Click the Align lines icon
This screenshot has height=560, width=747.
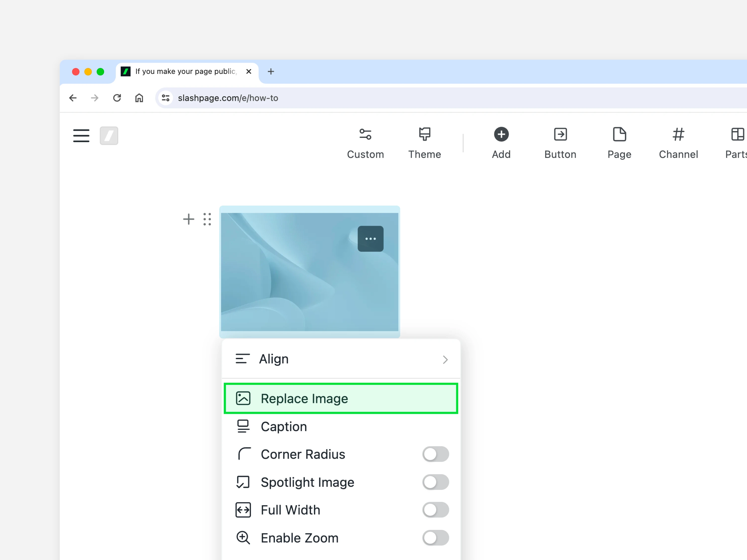pyautogui.click(x=243, y=358)
